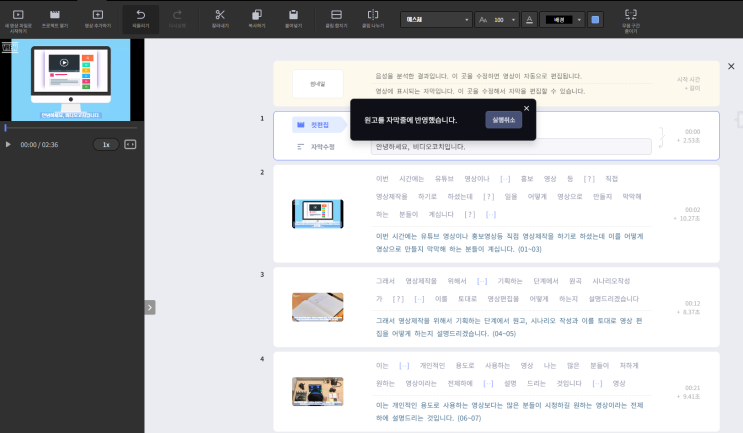Open the text color underline tool
This screenshot has height=433, width=743.
pyautogui.click(x=529, y=20)
